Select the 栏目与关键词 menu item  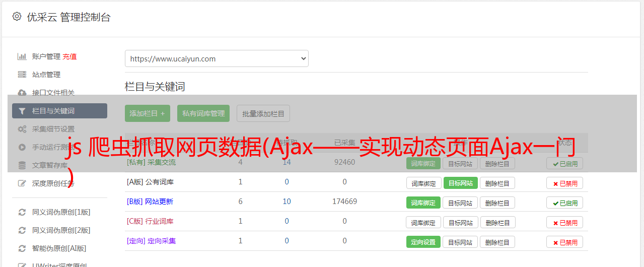pos(59,111)
